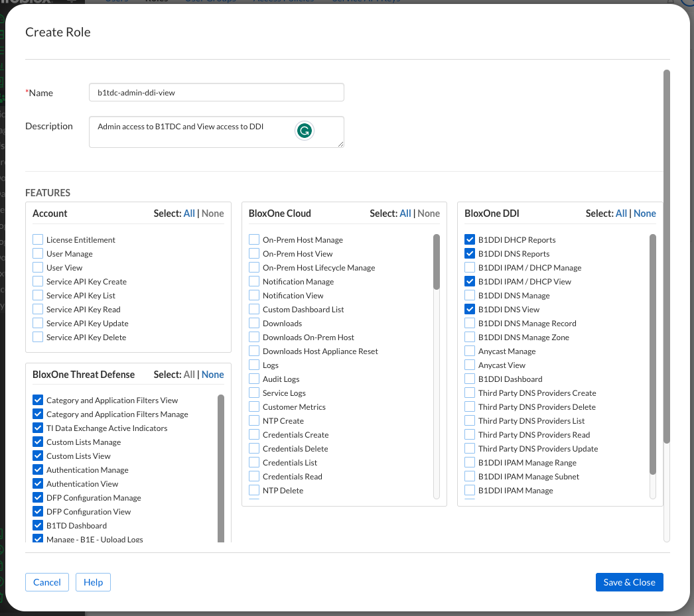
Task: Check the User Manage permission
Action: click(38, 254)
